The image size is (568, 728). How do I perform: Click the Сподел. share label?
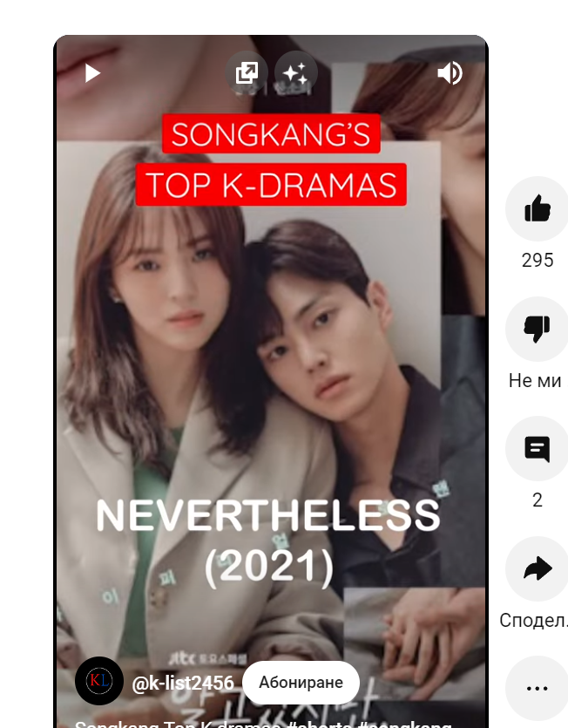(534, 621)
